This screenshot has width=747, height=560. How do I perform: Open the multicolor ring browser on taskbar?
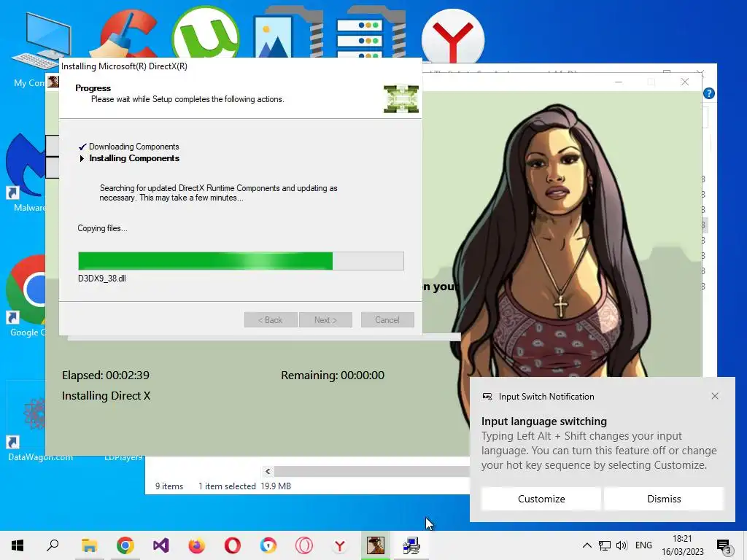click(268, 545)
